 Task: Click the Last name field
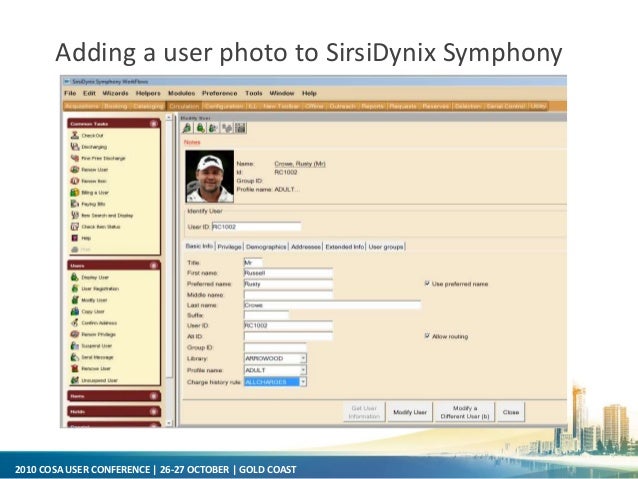332,305
